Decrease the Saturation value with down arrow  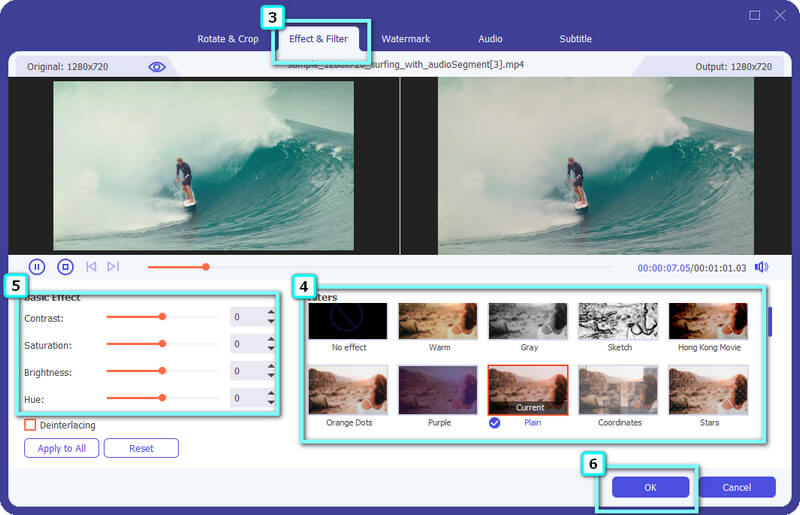pos(271,349)
